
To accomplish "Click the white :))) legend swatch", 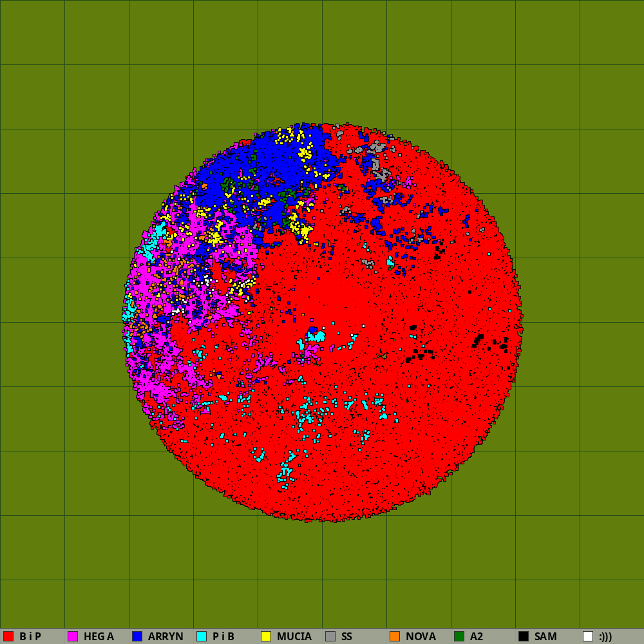I will click(x=588, y=636).
